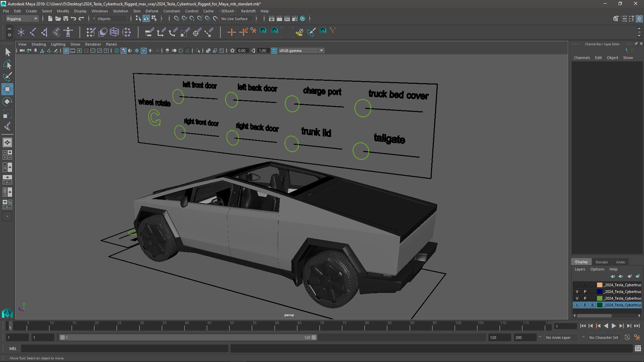Open the Rigging menu set dropdown

pos(22,19)
